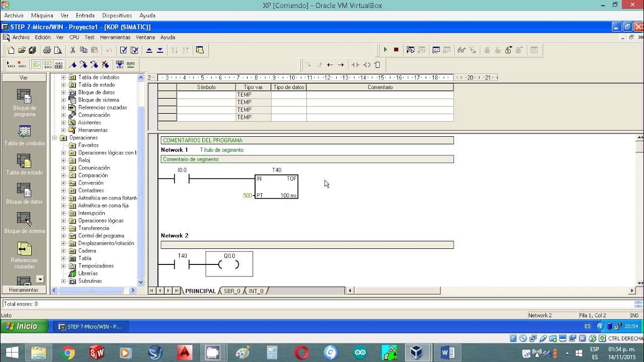Draw a line left with the left arrow icon
The width and height of the screenshot is (644, 362).
[330, 64]
